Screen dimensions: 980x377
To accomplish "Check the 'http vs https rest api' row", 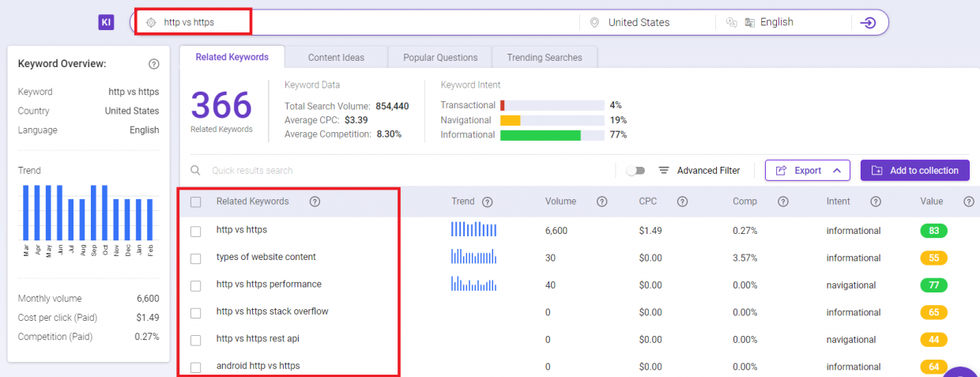I will pyautogui.click(x=196, y=339).
